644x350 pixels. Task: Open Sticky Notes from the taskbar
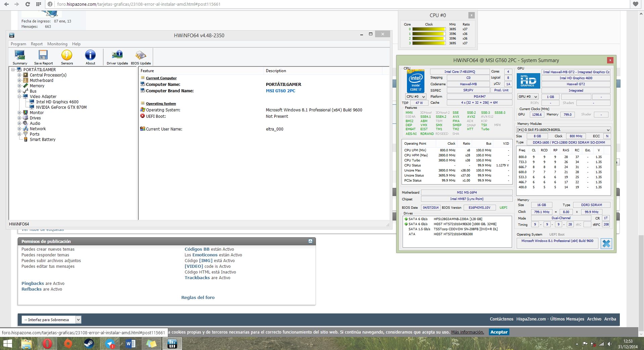(151, 344)
